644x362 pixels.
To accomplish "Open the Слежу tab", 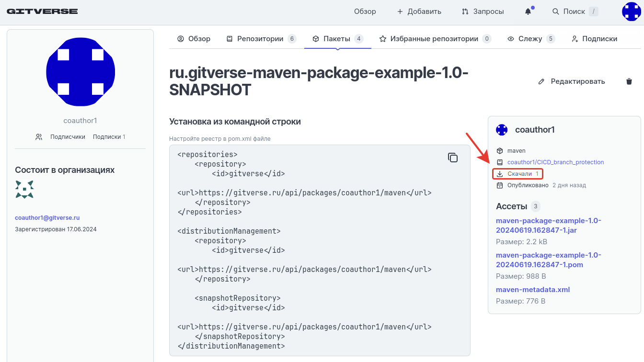I will pos(531,39).
